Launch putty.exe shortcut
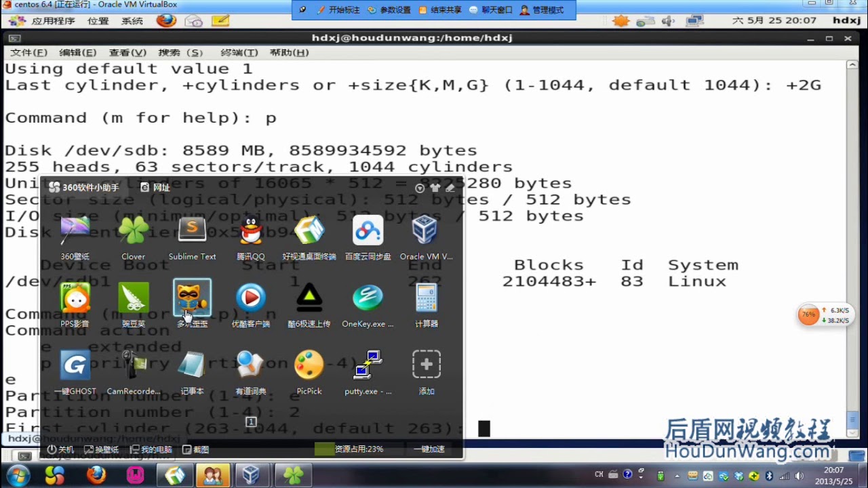The width and height of the screenshot is (868, 488). click(368, 365)
